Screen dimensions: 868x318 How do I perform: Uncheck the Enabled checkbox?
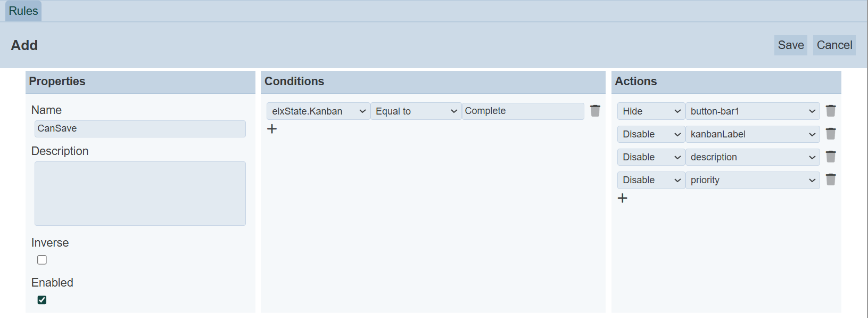coord(42,300)
